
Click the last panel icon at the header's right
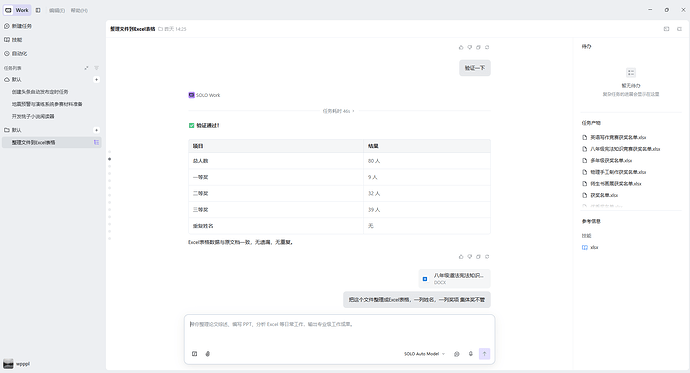click(679, 29)
